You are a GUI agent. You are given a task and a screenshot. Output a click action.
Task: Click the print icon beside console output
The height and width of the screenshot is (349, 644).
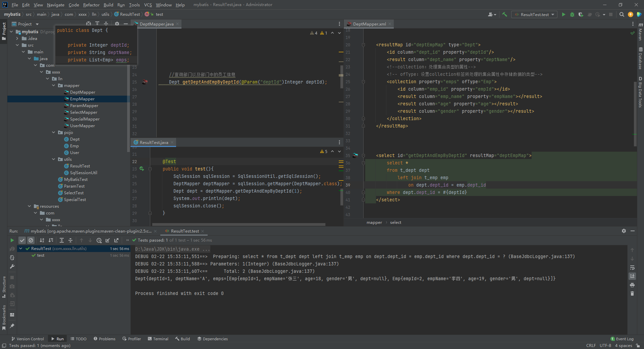[x=632, y=285]
